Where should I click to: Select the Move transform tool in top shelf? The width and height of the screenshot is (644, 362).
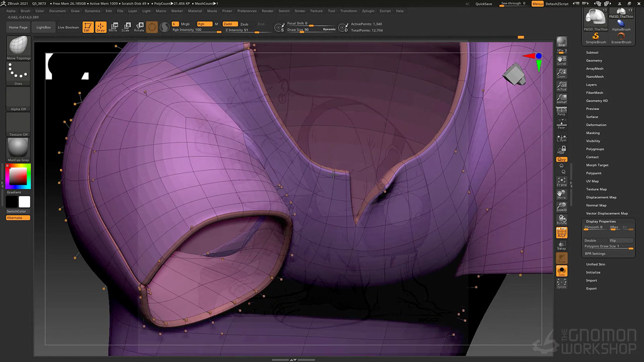coord(113,27)
